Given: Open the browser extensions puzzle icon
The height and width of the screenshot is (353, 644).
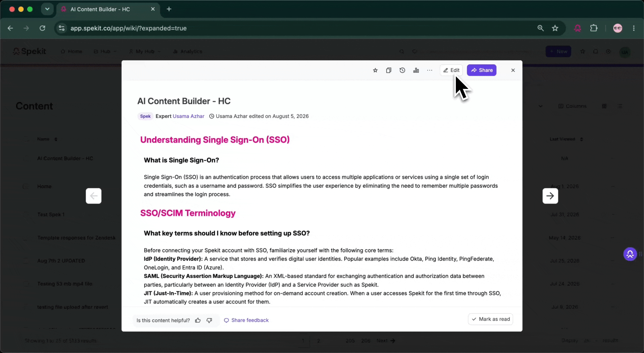Looking at the screenshot, I should pyautogui.click(x=594, y=28).
